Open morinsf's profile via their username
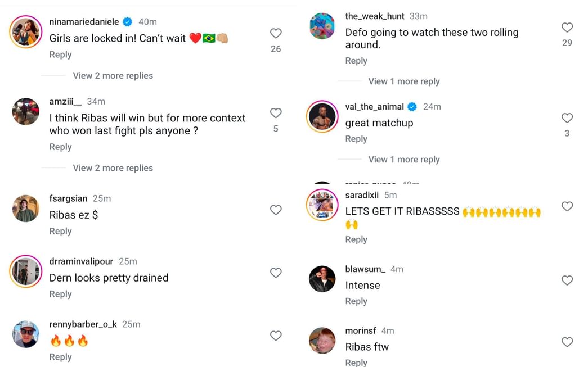 [360, 330]
